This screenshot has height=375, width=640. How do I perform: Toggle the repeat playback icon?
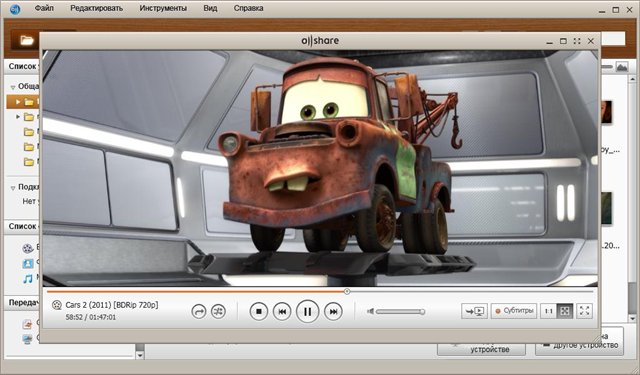[199, 312]
